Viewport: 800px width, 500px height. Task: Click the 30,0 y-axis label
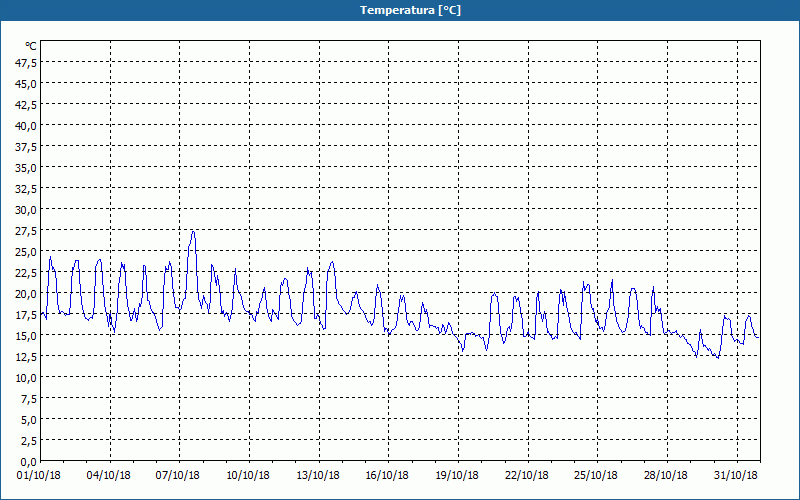pyautogui.click(x=27, y=210)
